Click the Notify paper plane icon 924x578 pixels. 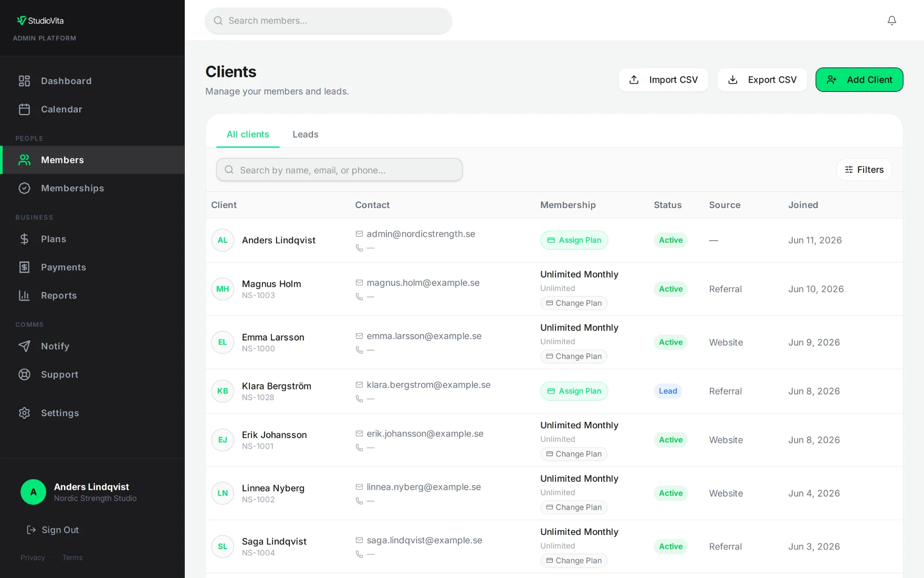click(24, 346)
